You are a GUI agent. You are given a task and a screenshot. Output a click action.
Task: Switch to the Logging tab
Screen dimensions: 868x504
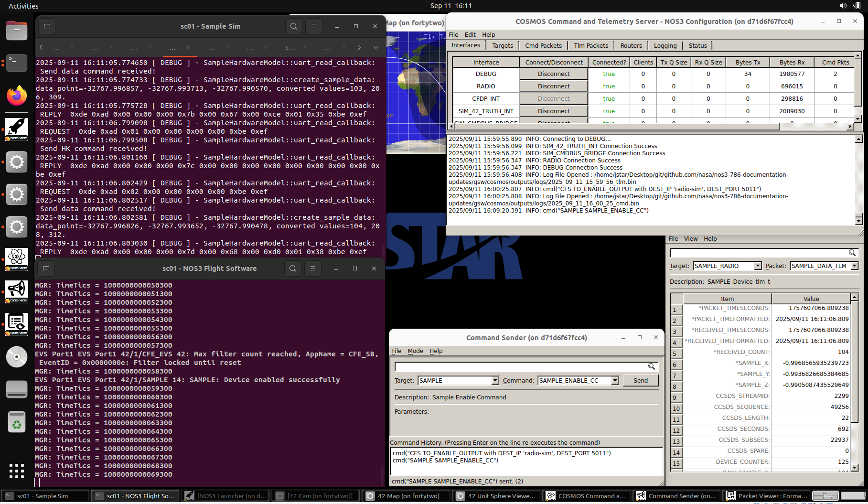tap(665, 45)
